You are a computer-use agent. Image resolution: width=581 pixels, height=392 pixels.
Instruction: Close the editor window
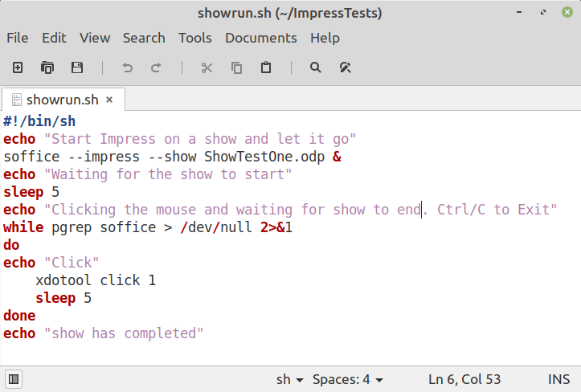point(567,12)
